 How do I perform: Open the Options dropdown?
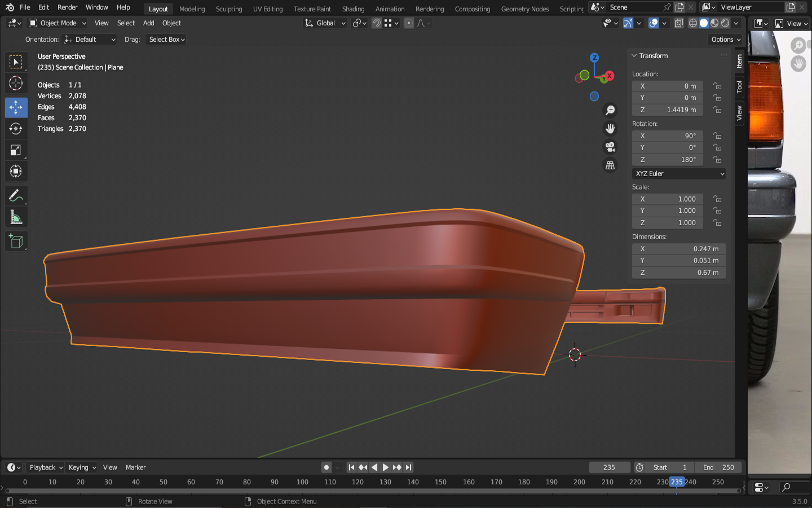(x=726, y=40)
